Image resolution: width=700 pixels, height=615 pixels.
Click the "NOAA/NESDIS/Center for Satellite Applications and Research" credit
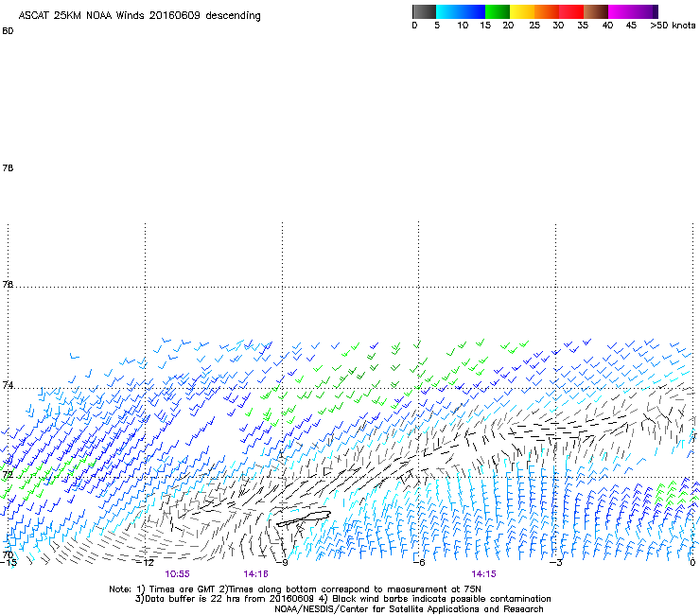point(409,609)
